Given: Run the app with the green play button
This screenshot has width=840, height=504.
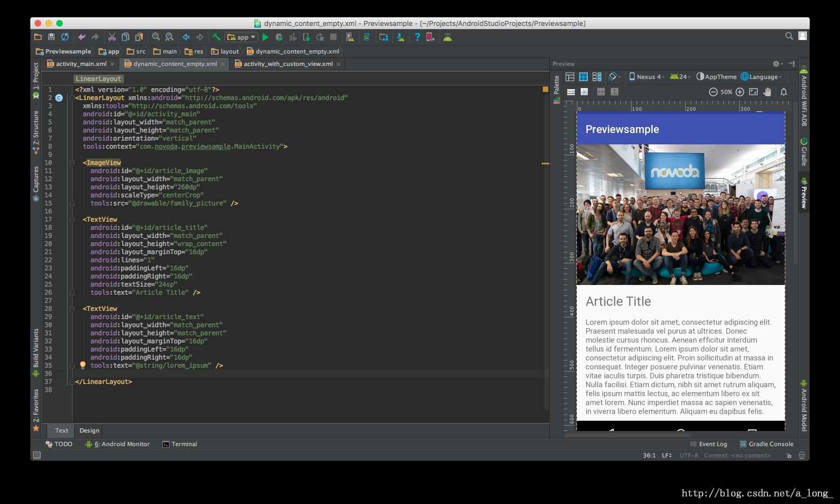Looking at the screenshot, I should coord(265,37).
